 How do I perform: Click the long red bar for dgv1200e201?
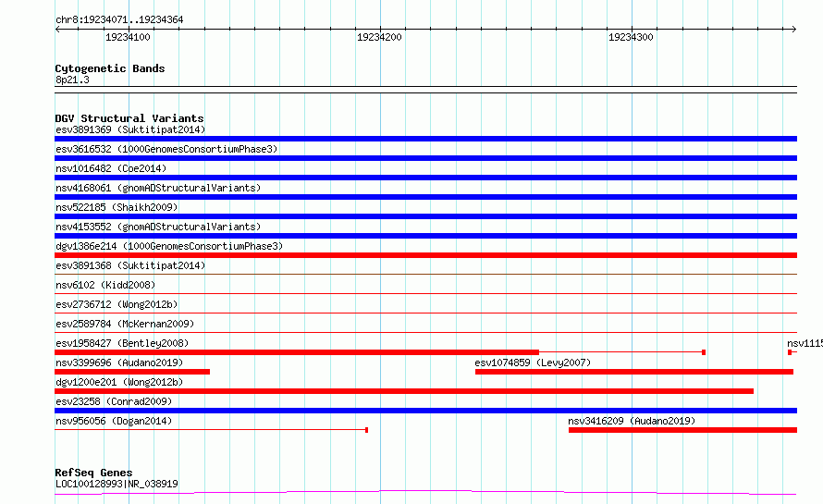404,391
